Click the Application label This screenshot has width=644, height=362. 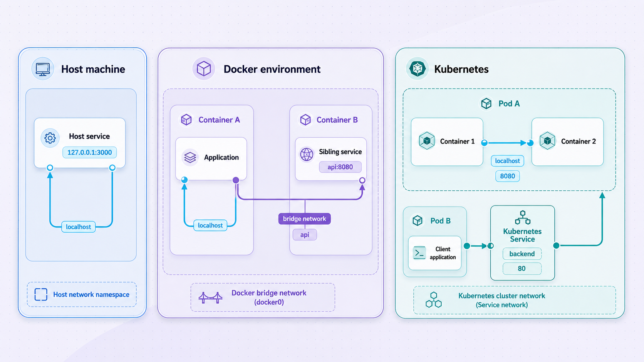(x=221, y=157)
